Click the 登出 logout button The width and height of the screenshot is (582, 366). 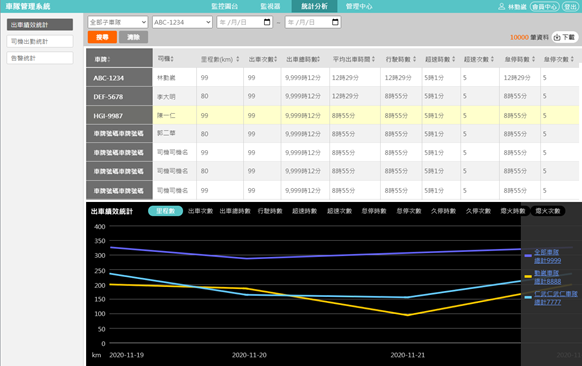pyautogui.click(x=570, y=7)
